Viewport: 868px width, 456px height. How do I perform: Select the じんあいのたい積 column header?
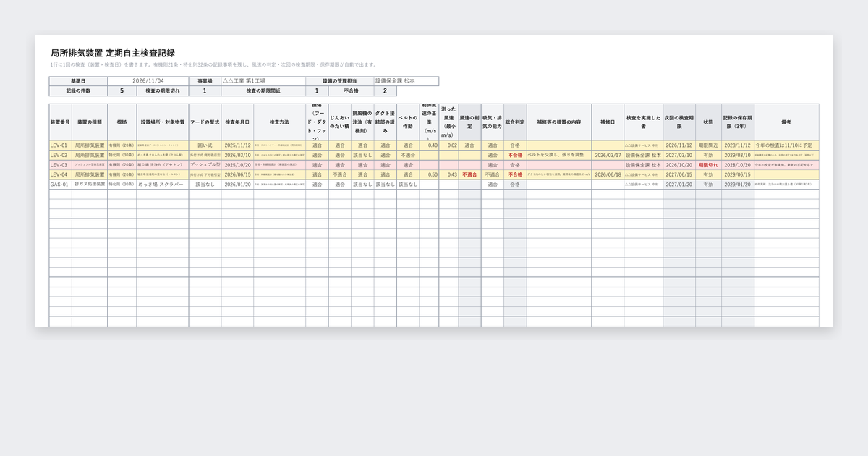click(340, 122)
